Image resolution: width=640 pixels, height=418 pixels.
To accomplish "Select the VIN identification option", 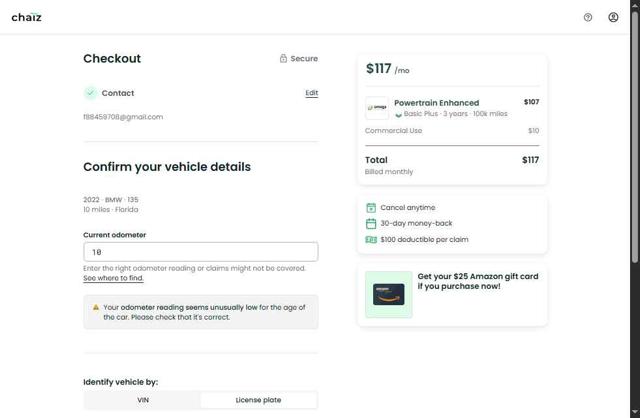I will [x=142, y=400].
